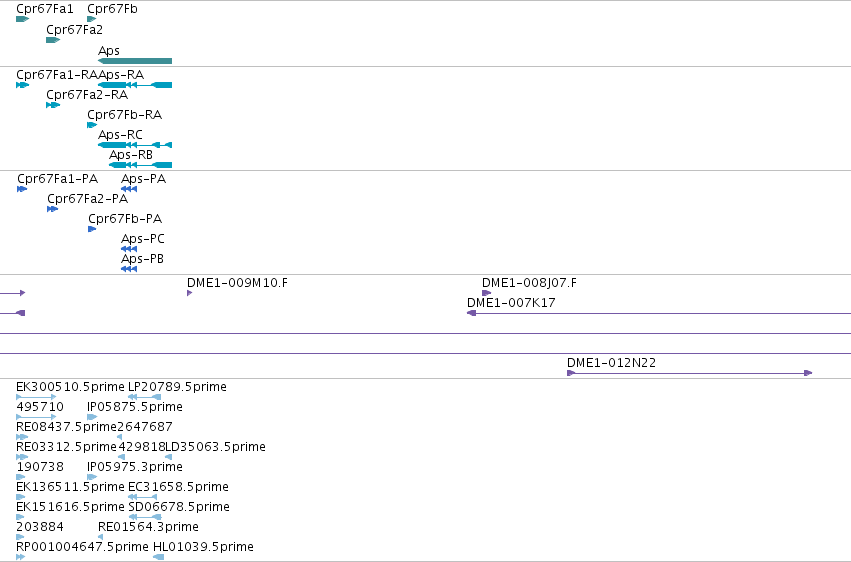Pick the Aps-PC protein label
The width and height of the screenshot is (851, 562).
coord(143,239)
